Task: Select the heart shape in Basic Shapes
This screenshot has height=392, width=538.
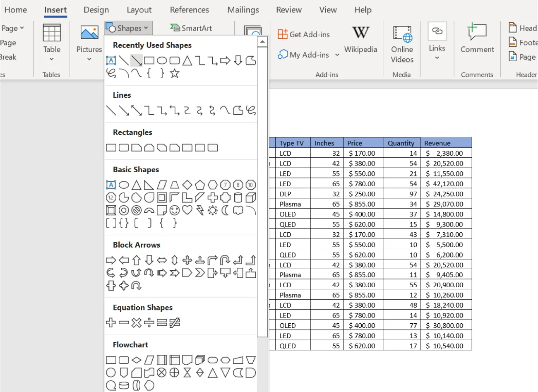Action: coord(187,210)
